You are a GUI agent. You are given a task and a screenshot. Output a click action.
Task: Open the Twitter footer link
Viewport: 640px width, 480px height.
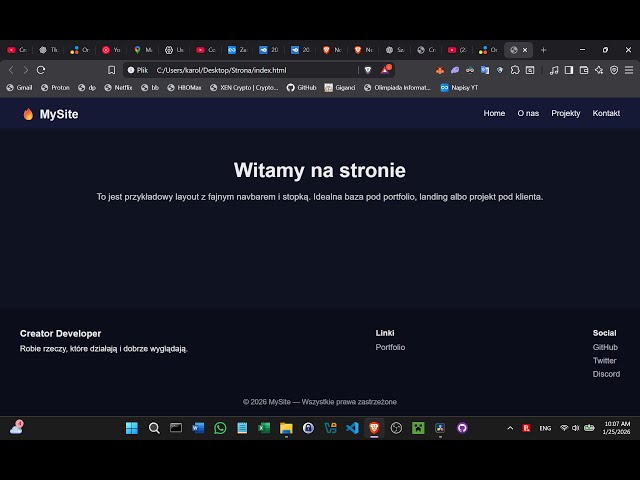(604, 360)
